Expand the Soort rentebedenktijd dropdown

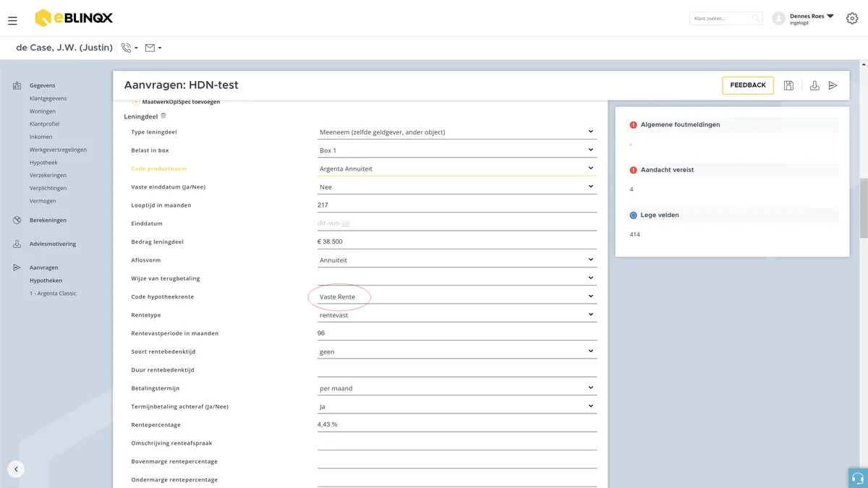coord(456,351)
